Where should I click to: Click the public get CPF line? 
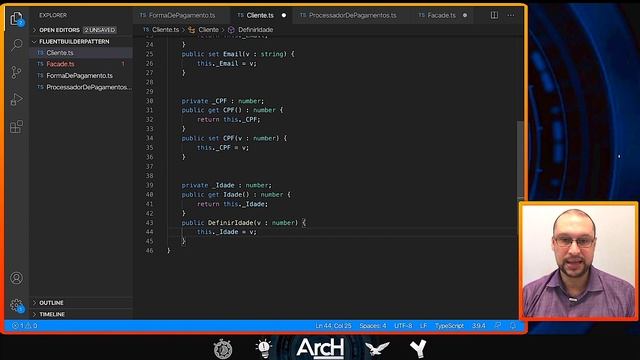232,110
